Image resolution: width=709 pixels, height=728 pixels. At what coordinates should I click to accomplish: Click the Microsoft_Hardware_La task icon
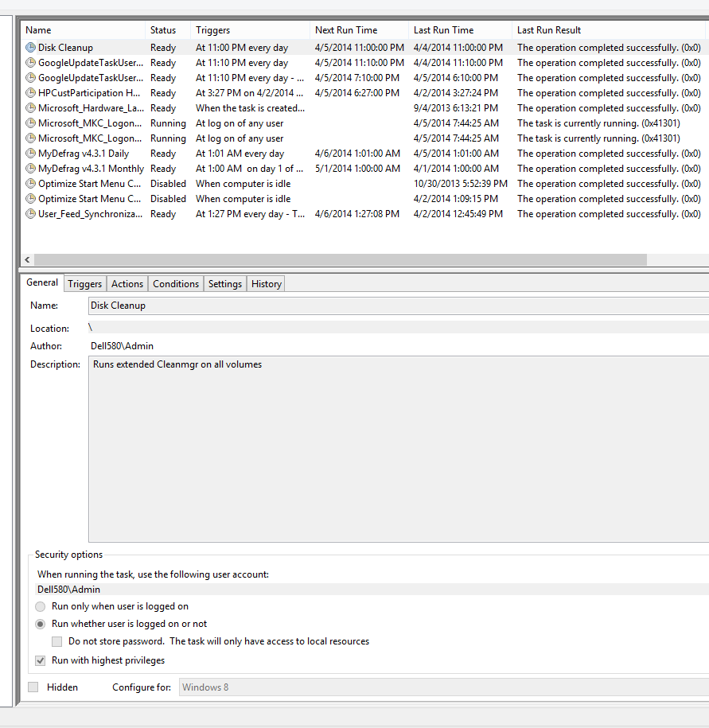coord(30,108)
